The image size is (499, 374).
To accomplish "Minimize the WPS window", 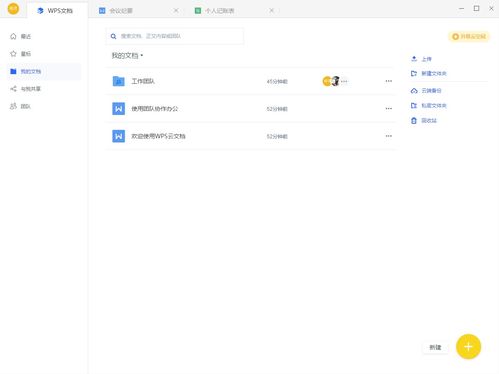I will (x=461, y=9).
